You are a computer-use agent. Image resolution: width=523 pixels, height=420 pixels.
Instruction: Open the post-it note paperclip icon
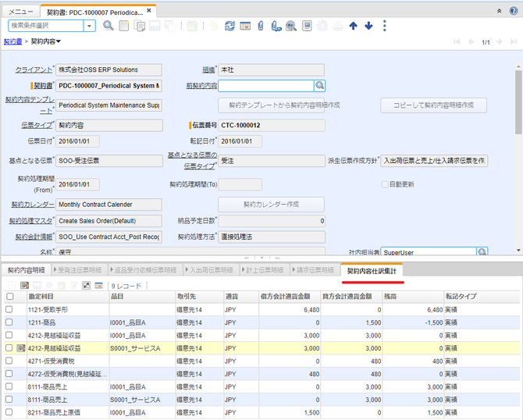[x=276, y=26]
